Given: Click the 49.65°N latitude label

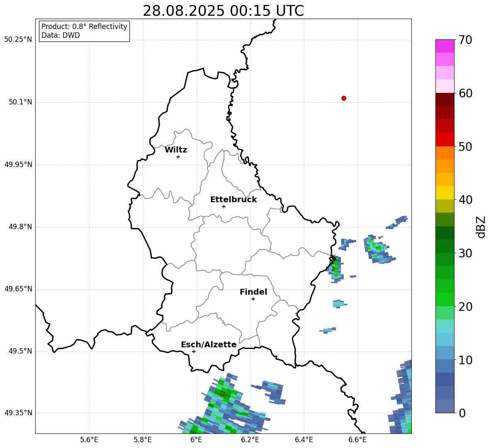Looking at the screenshot, I should pyautogui.click(x=18, y=288).
